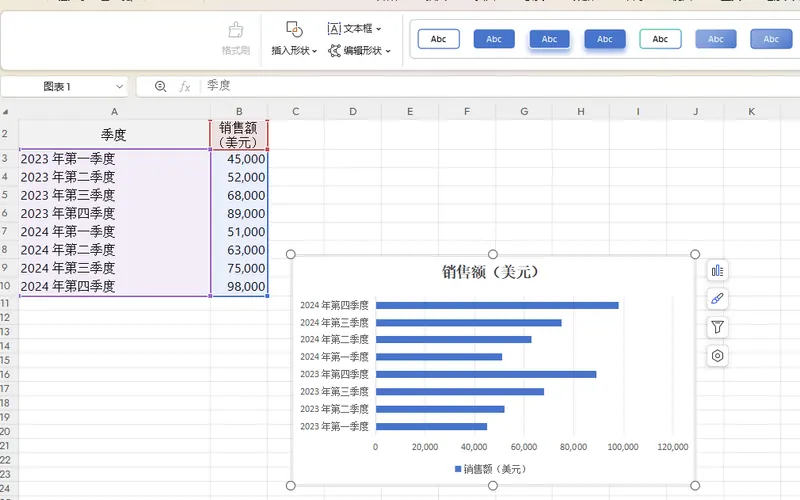Image resolution: width=800 pixels, height=500 pixels.
Task: Open the chart style brush icon
Action: click(717, 298)
